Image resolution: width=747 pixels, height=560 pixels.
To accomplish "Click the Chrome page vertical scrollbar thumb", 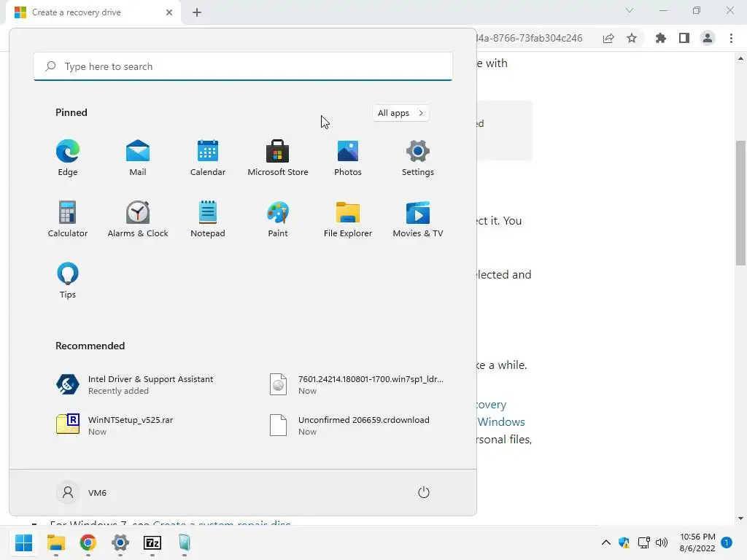I will click(x=740, y=203).
